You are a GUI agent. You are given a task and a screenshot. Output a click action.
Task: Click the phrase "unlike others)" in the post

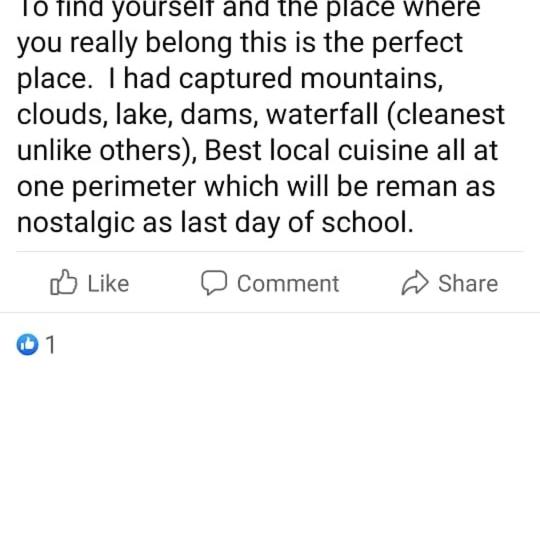point(107,151)
